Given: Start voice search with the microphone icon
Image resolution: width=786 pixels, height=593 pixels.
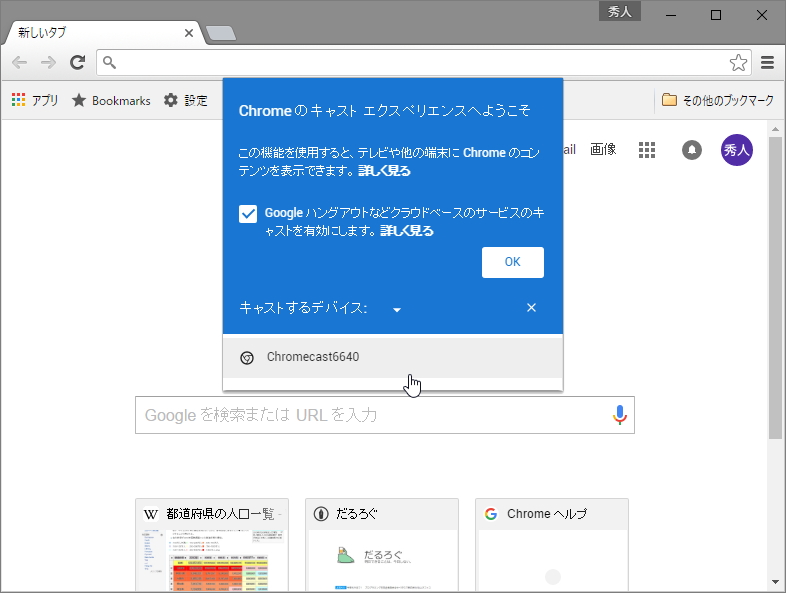Looking at the screenshot, I should coord(620,415).
